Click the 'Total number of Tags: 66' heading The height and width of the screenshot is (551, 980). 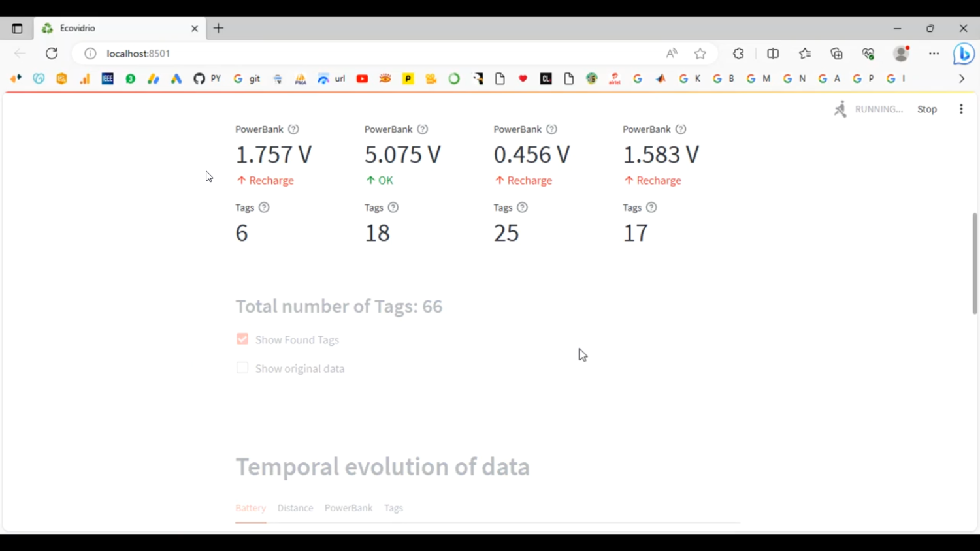point(339,306)
